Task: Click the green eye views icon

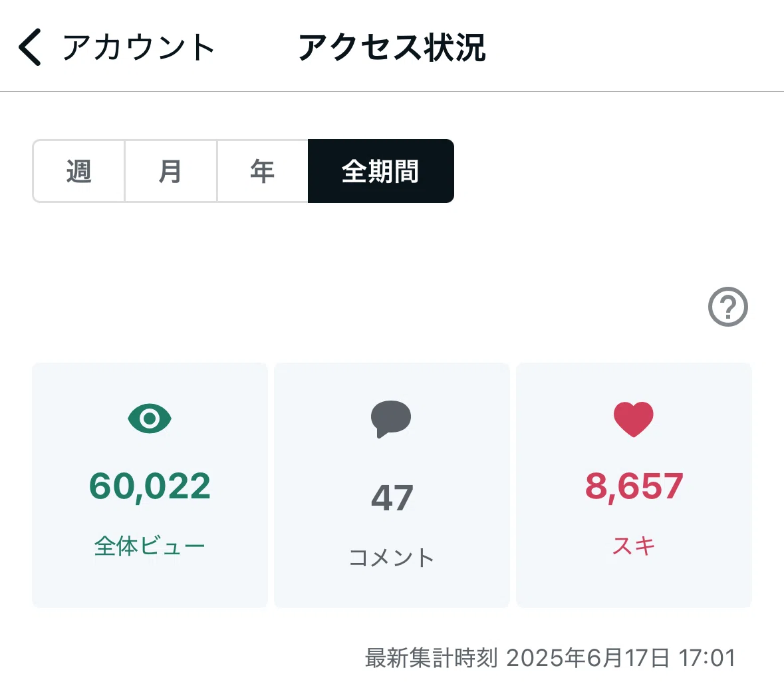Action: tap(150, 419)
